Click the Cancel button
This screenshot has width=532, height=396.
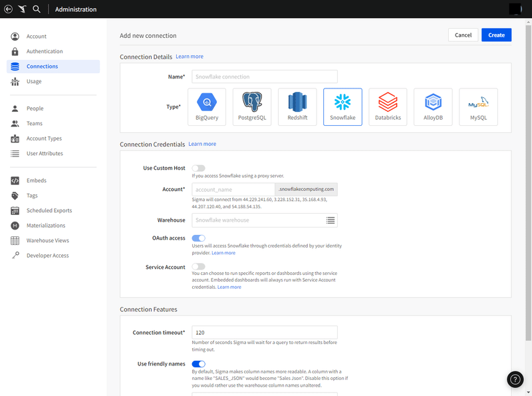(463, 35)
